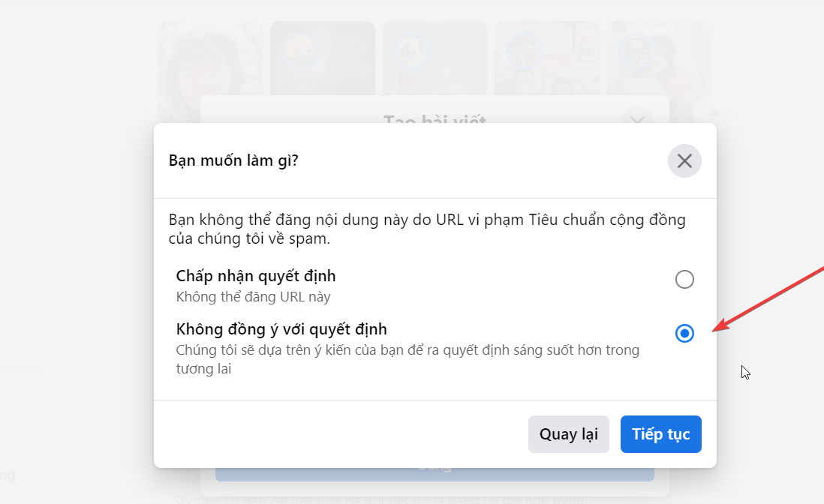The width and height of the screenshot is (824, 504).
Task: Click the next-stories arrow icon
Action: click(x=711, y=114)
